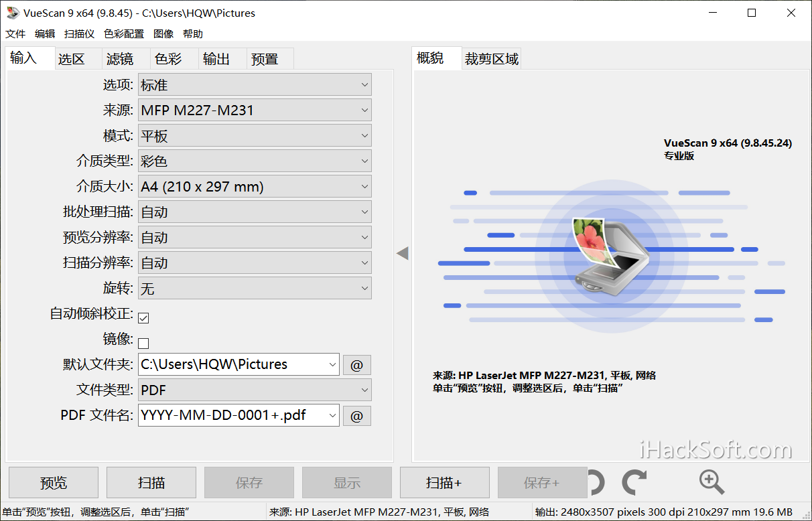
Task: Click the 扫描+ button
Action: [x=445, y=483]
